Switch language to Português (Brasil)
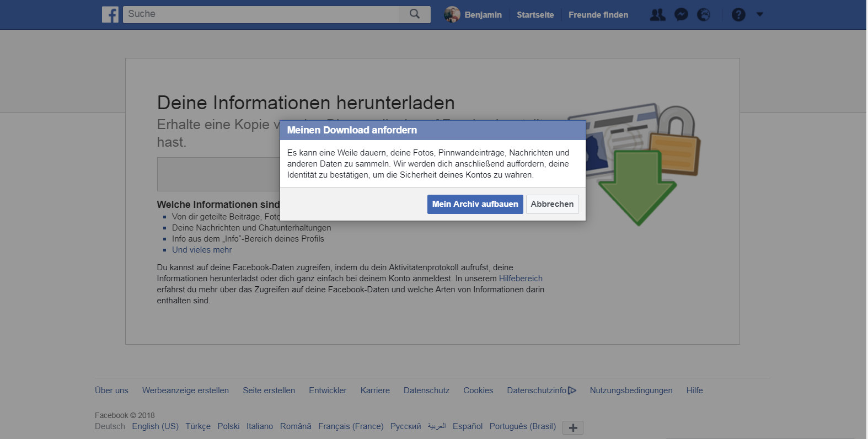 [x=523, y=426]
